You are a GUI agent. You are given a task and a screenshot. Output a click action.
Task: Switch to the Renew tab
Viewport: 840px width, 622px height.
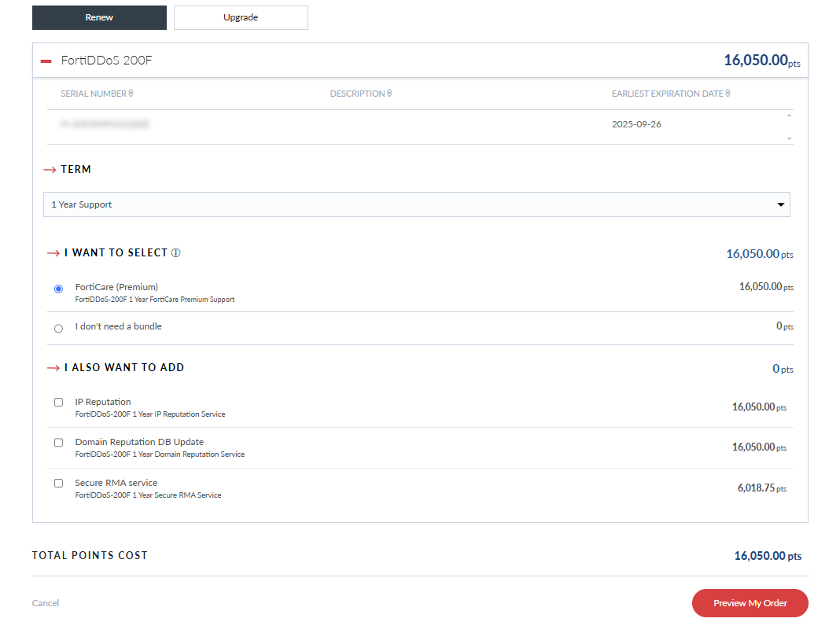click(x=99, y=17)
